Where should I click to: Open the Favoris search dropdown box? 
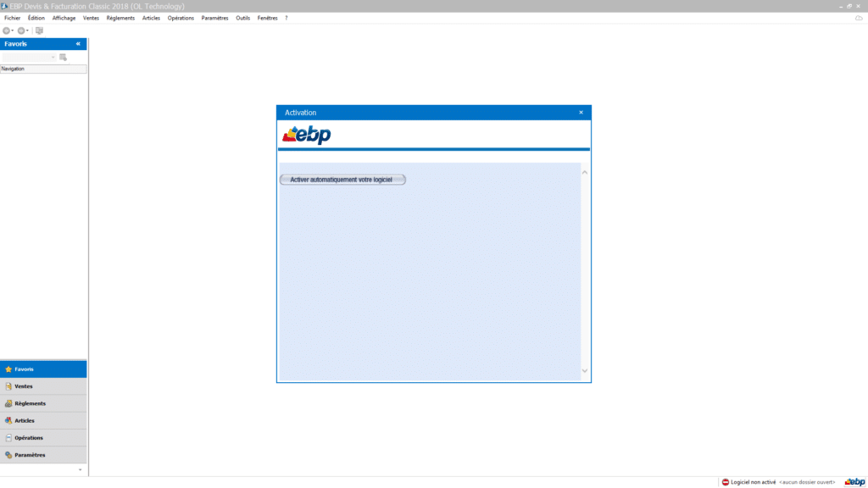click(29, 57)
